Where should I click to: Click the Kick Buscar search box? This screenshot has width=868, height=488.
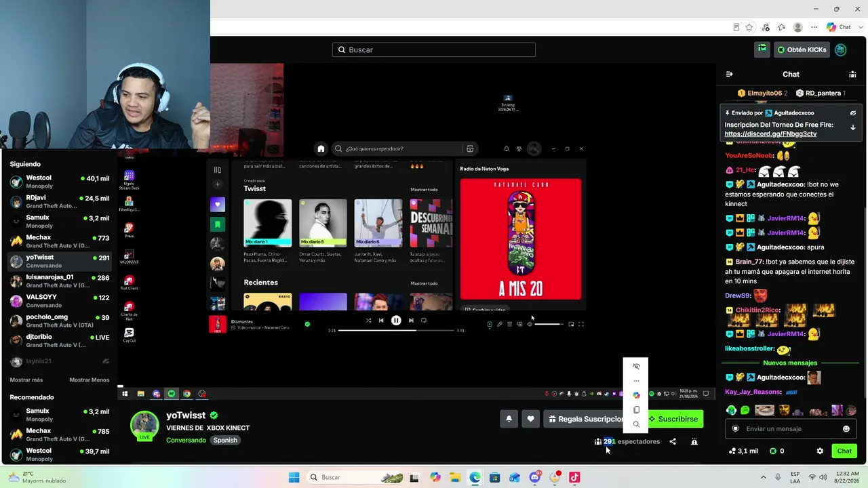(x=434, y=49)
